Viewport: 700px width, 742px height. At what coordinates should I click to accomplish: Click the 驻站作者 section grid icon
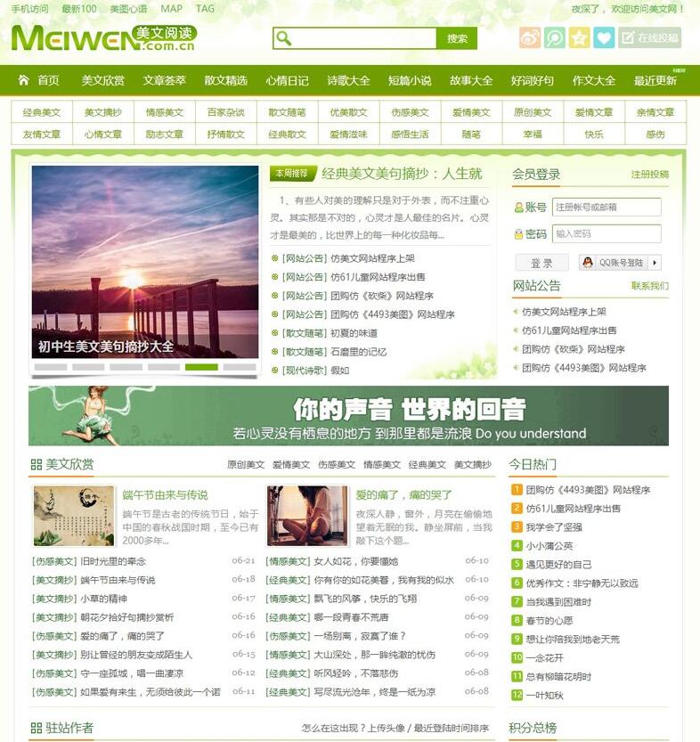tap(36, 728)
